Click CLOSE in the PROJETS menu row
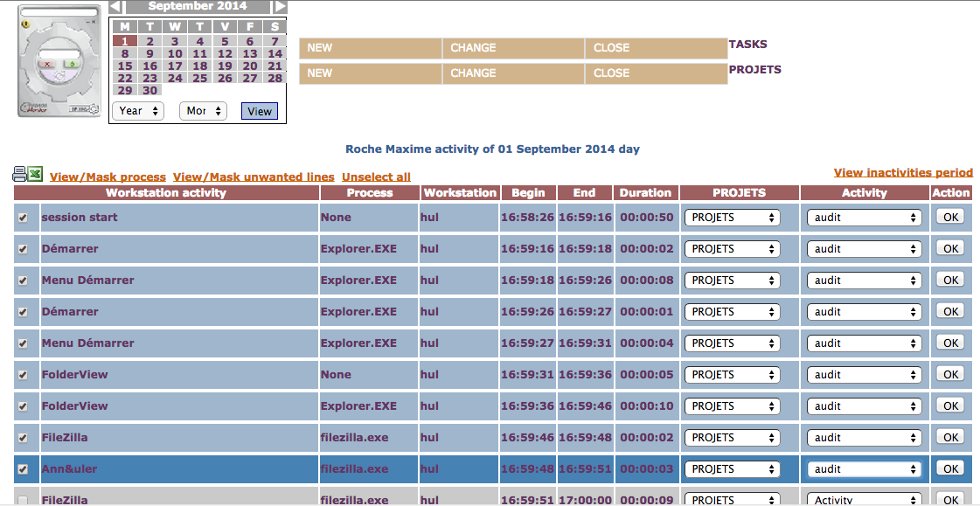The image size is (980, 506). (x=657, y=73)
